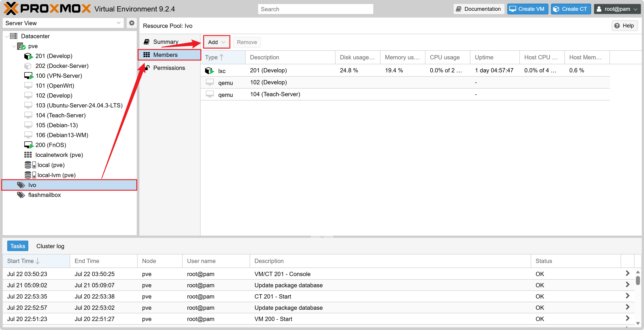Viewport: 644px width, 330px height.
Task: Switch to the Cluster log tab
Action: (50, 246)
